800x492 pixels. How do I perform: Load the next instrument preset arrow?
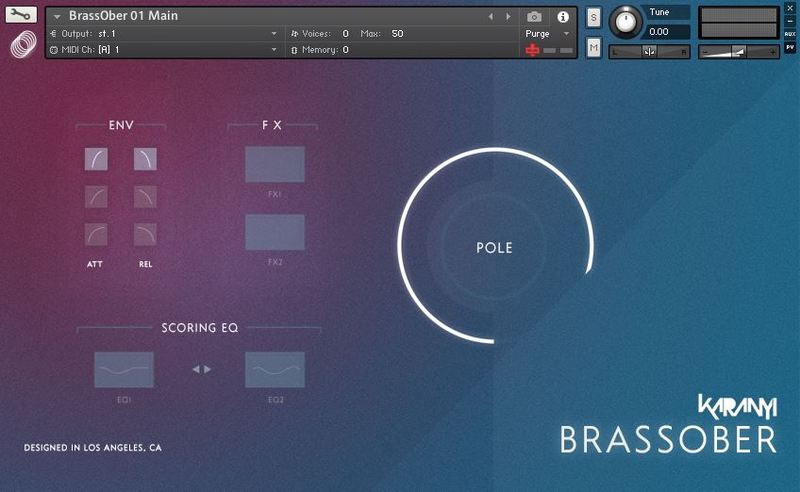(x=508, y=17)
